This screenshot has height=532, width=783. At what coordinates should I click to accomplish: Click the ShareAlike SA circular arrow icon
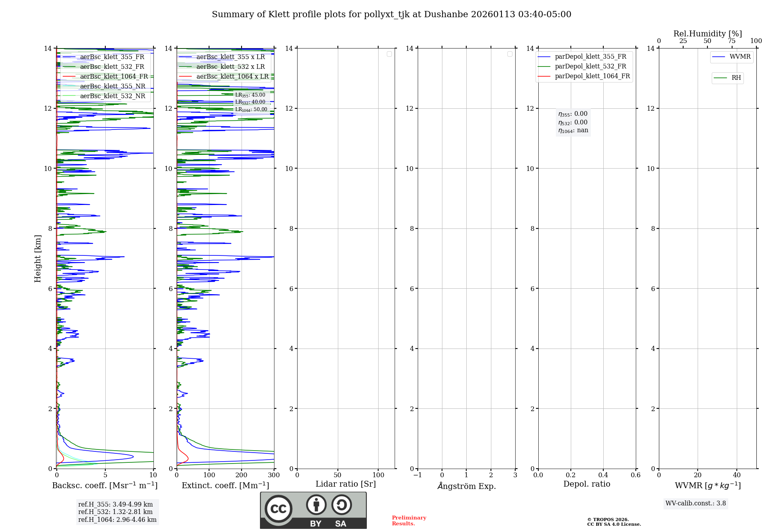pos(341,505)
